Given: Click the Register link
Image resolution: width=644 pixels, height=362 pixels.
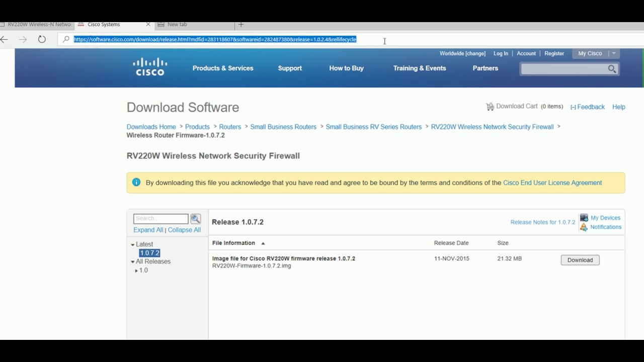Looking at the screenshot, I should [554, 53].
